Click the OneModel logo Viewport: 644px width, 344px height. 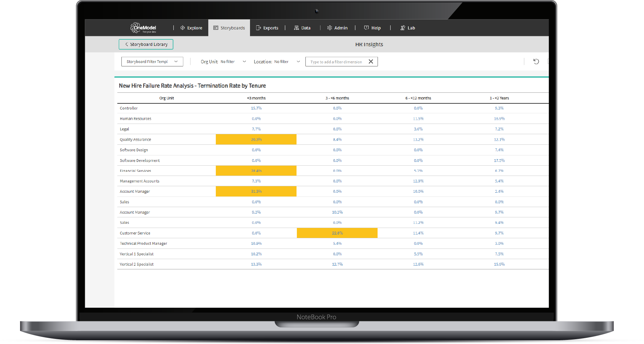point(143,28)
